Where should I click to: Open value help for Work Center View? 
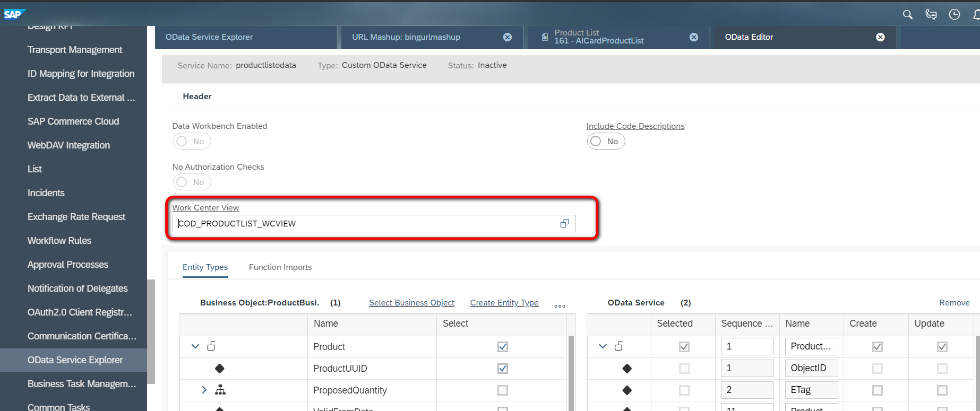tap(565, 223)
